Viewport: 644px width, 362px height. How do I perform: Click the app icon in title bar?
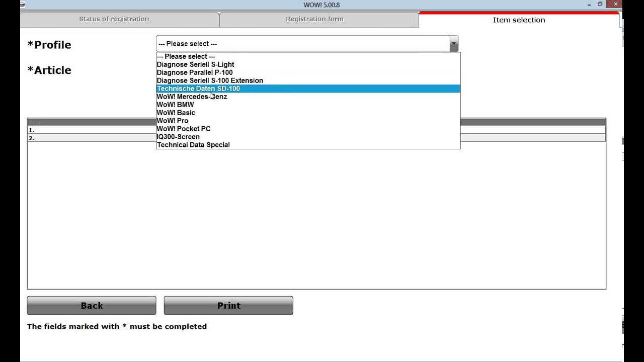coord(22,5)
